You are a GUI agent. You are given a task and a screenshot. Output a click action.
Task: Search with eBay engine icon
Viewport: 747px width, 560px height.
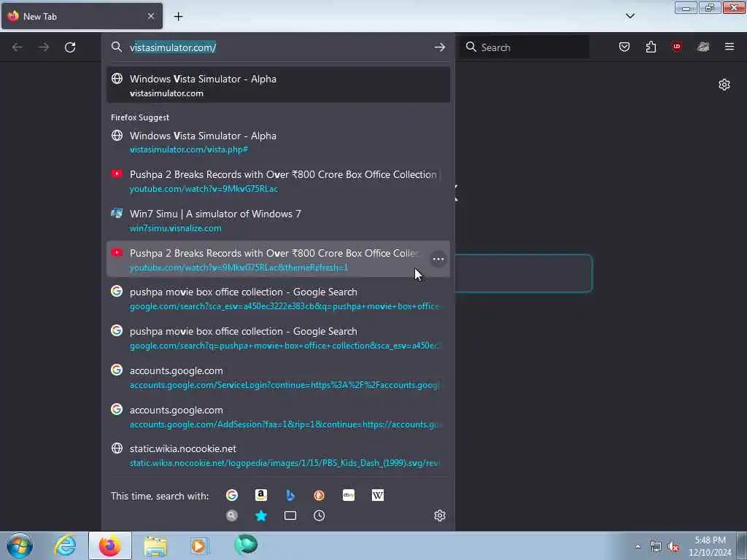tap(349, 495)
